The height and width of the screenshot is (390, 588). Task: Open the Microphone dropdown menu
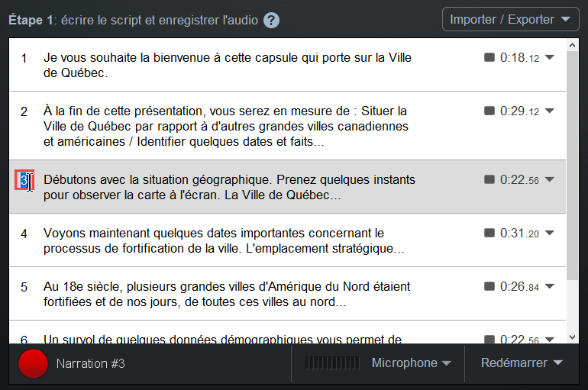click(x=411, y=363)
